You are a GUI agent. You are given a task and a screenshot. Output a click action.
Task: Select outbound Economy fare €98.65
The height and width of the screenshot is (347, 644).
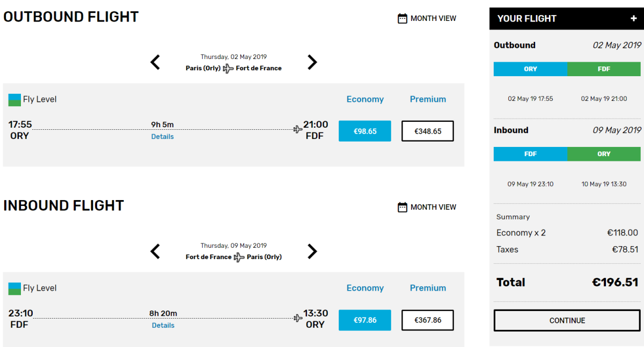click(365, 131)
